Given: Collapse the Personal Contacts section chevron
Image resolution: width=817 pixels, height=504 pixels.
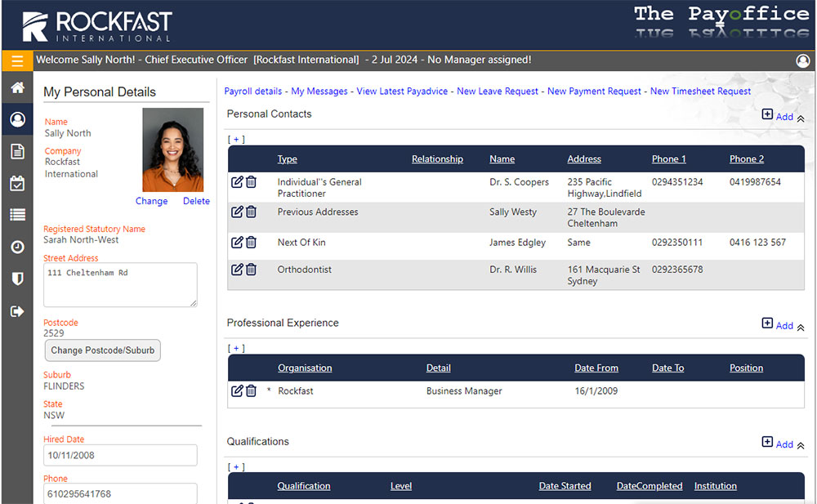Looking at the screenshot, I should 799,118.
